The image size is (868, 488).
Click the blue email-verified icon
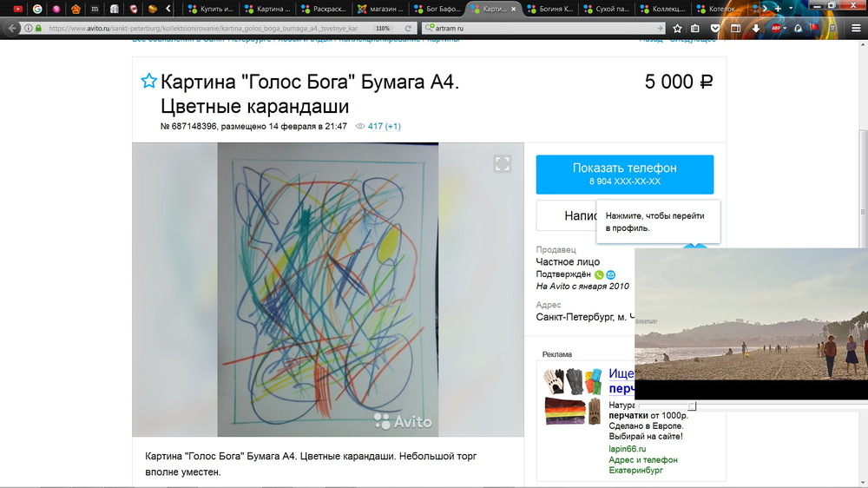click(x=610, y=274)
